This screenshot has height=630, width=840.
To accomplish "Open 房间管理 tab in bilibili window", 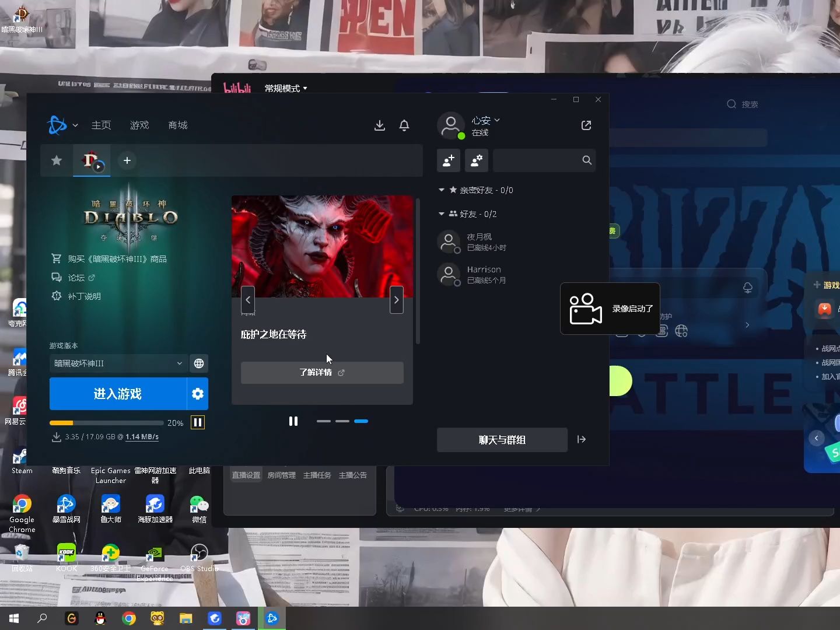I will click(282, 475).
